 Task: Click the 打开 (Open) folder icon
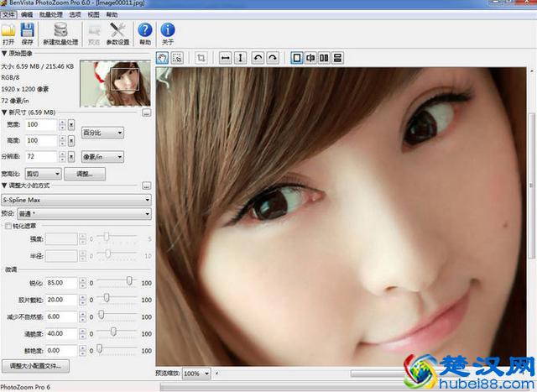click(x=8, y=31)
